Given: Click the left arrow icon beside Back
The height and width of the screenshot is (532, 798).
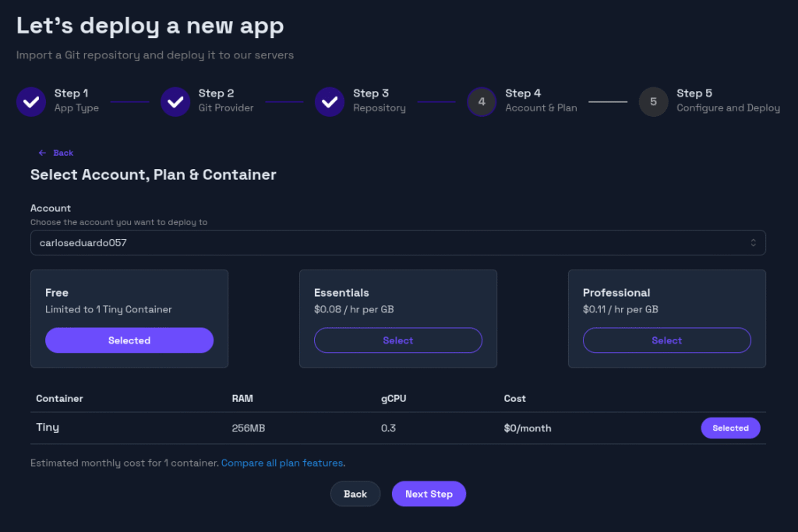Looking at the screenshot, I should pos(42,153).
